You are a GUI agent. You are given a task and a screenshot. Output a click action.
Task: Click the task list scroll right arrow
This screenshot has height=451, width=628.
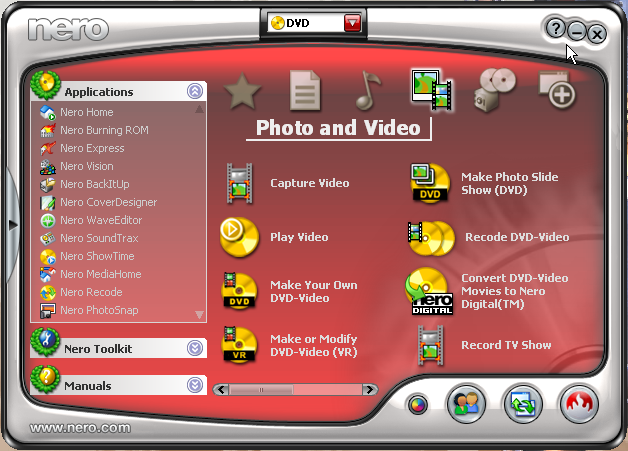click(x=370, y=389)
